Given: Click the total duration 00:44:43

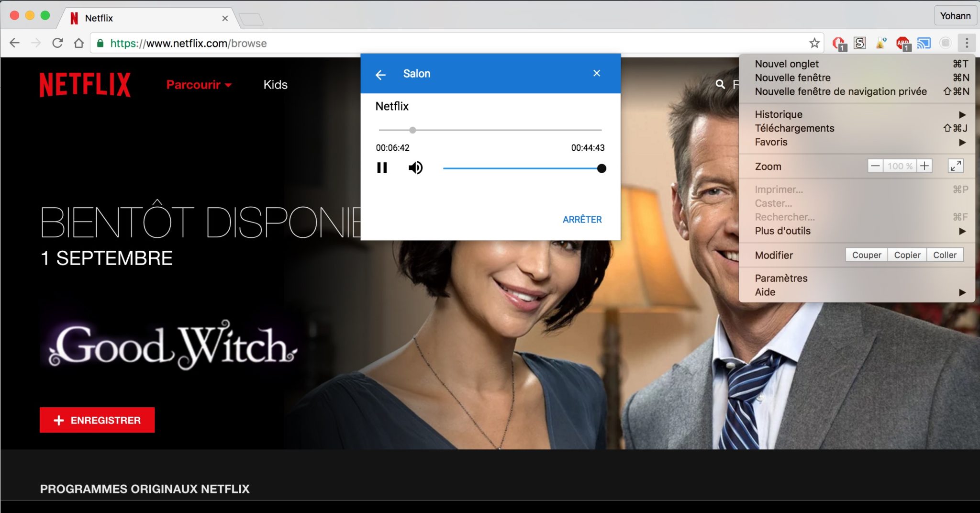Looking at the screenshot, I should (588, 148).
